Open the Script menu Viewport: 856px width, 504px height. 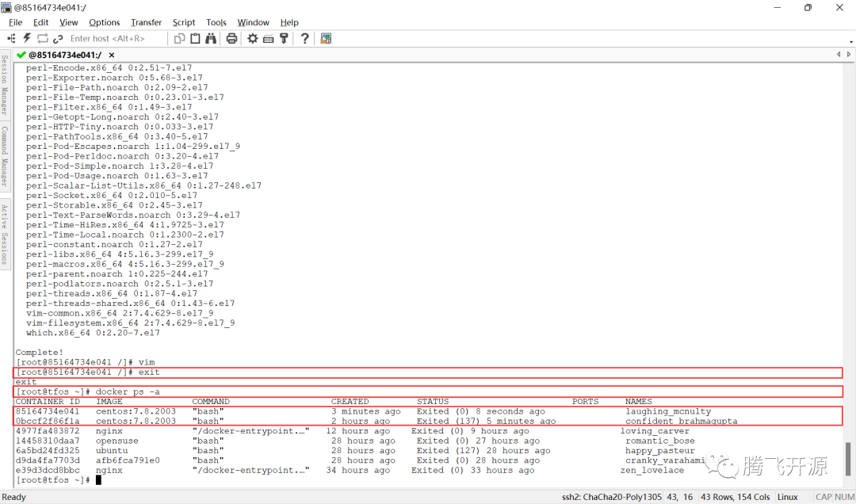(183, 22)
